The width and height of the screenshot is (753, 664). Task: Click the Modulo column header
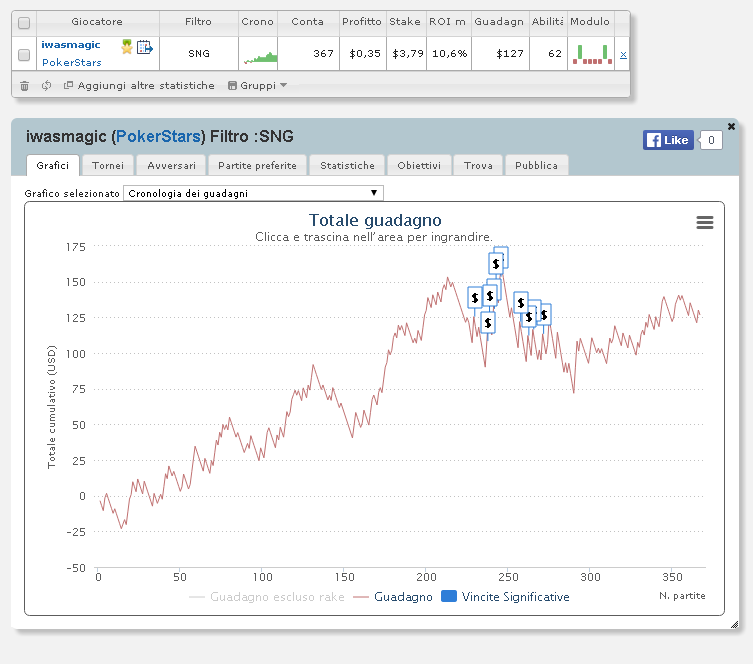click(x=590, y=22)
